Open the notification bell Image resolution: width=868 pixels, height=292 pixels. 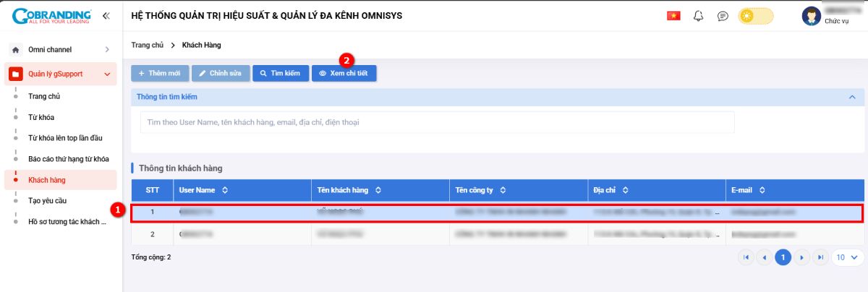click(698, 16)
